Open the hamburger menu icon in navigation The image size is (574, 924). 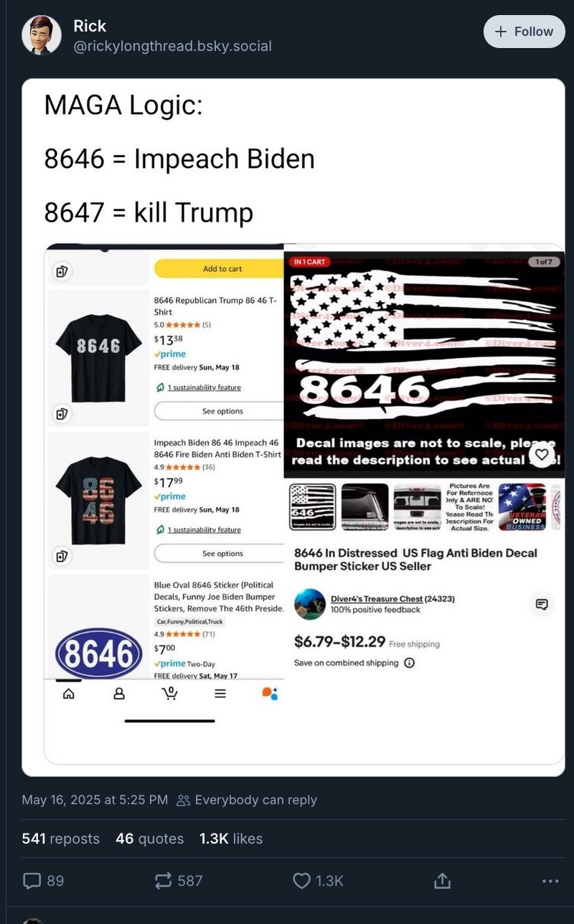(x=220, y=694)
